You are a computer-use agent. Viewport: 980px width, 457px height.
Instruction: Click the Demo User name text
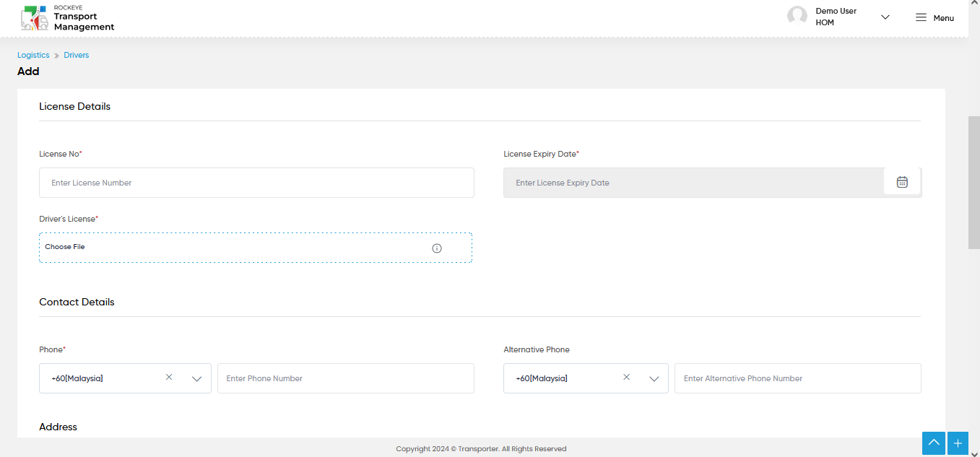click(836, 11)
